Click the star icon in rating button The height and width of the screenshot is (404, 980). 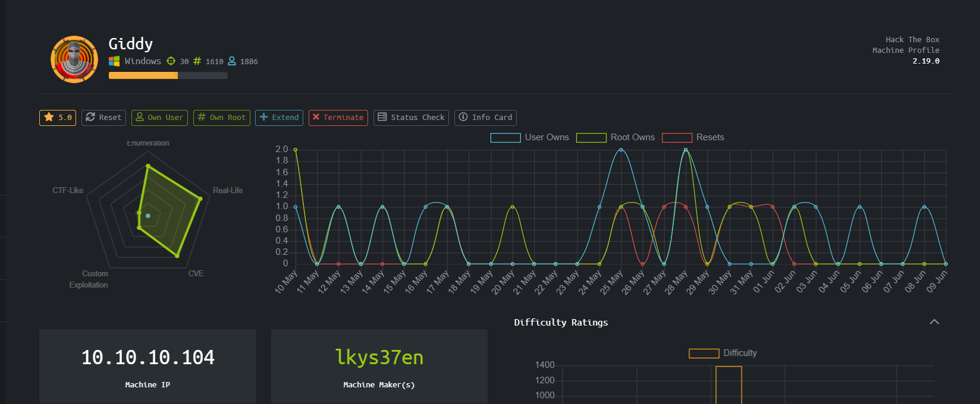pyautogui.click(x=49, y=117)
